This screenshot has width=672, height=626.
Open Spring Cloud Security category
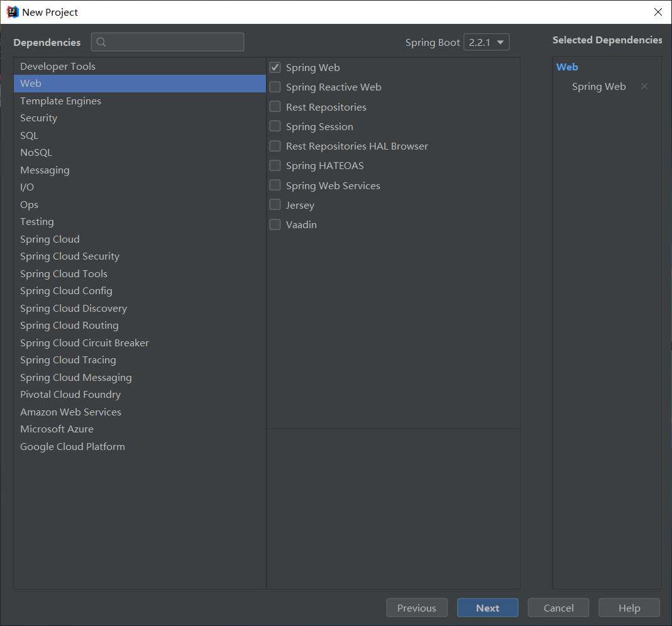click(x=140, y=256)
